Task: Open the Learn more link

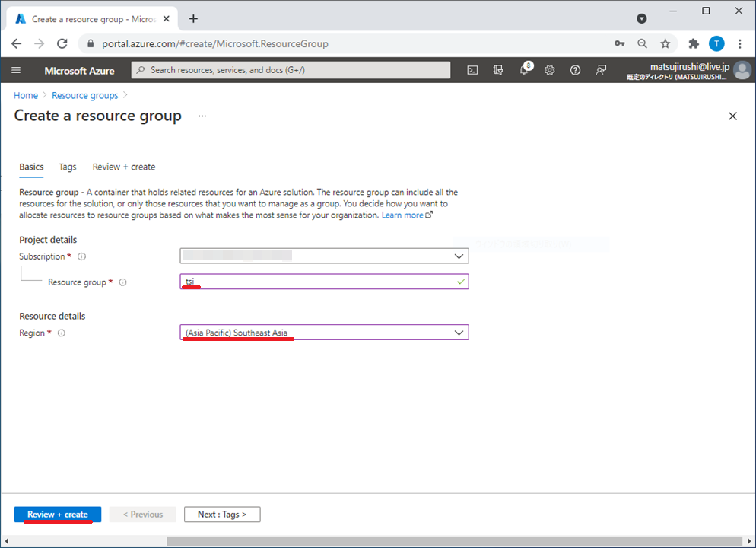Action: coord(407,215)
